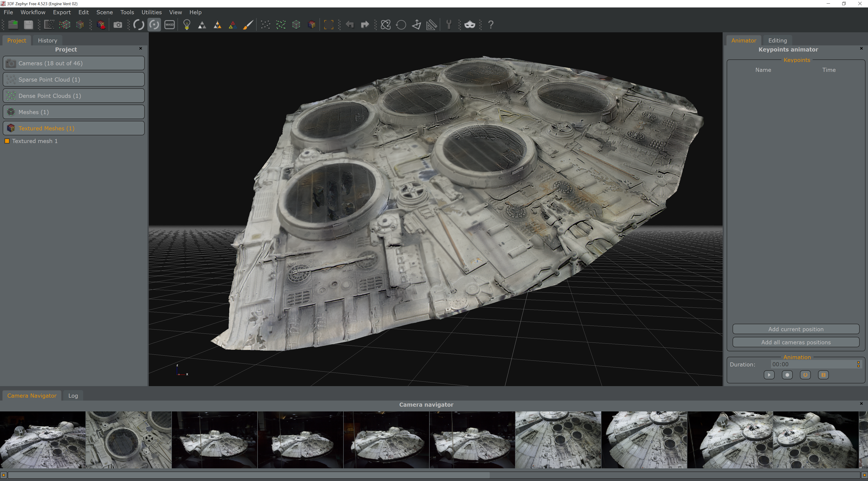Show sparse point cloud toolbar icon

click(265, 25)
